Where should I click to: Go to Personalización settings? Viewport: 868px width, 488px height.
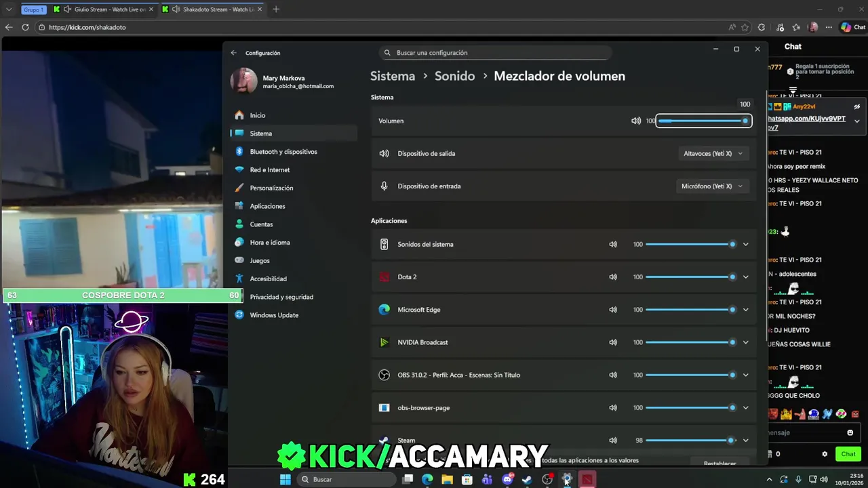pyautogui.click(x=294, y=188)
